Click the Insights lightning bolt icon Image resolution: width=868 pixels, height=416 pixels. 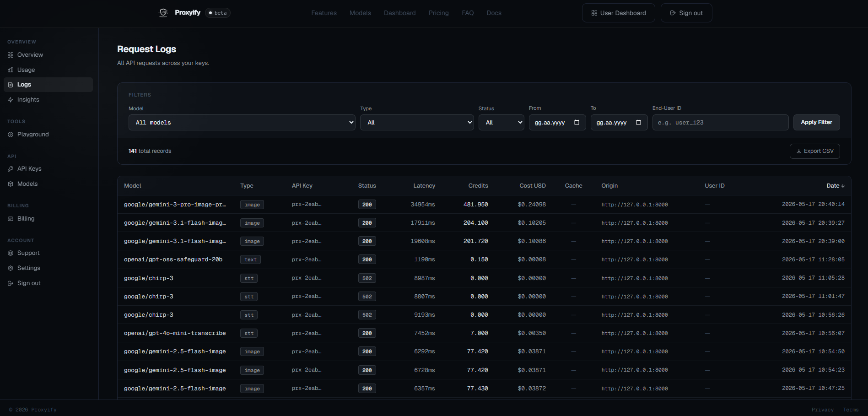tap(11, 100)
